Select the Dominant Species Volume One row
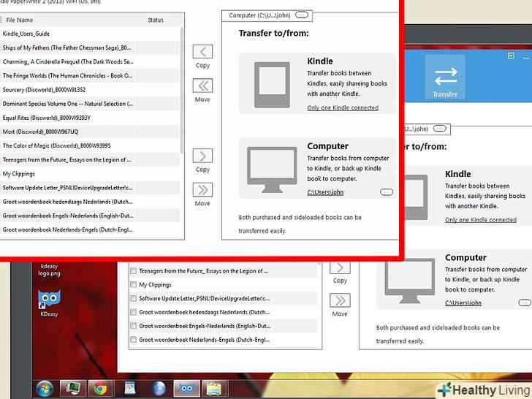 [90, 104]
